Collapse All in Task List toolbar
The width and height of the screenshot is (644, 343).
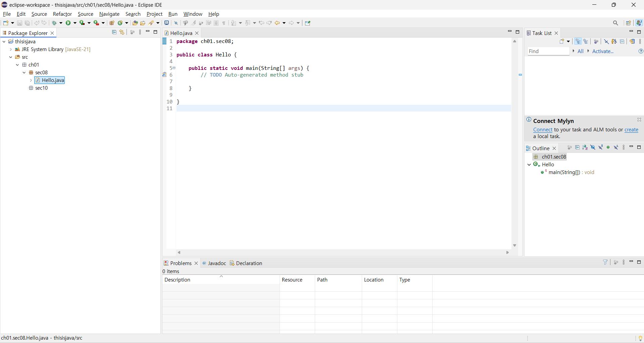click(x=622, y=41)
